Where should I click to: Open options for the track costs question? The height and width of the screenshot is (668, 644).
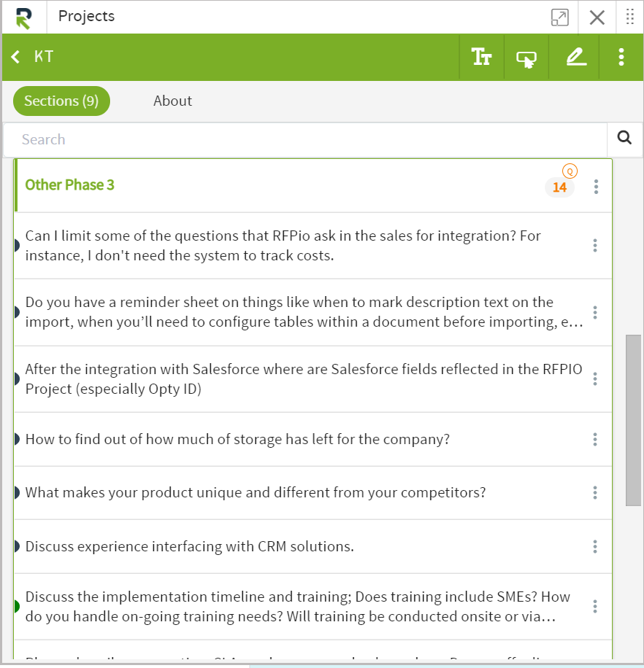click(x=595, y=245)
